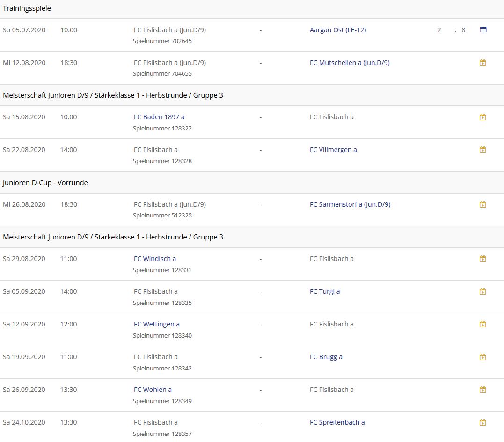The image size is (504, 442).
Task: Open Aargau Ost (FE-12) team link
Action: (337, 30)
